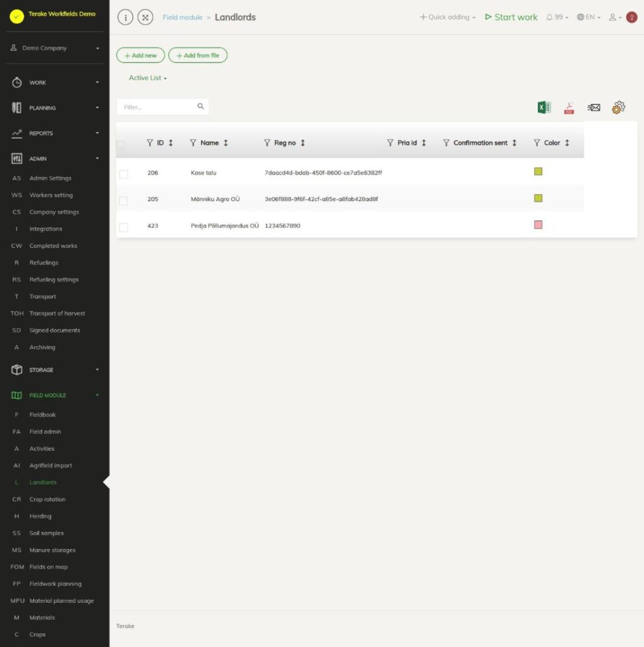Viewport: 644px width, 647px height.
Task: Click the red help icon
Action: (631, 17)
